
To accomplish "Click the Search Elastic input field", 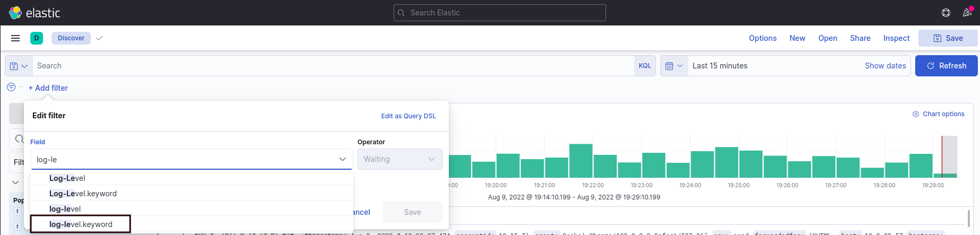I will pyautogui.click(x=499, y=13).
